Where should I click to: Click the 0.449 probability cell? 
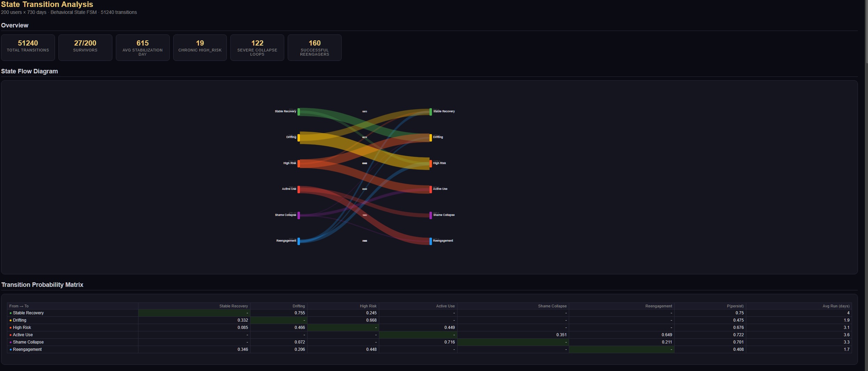coord(418,328)
